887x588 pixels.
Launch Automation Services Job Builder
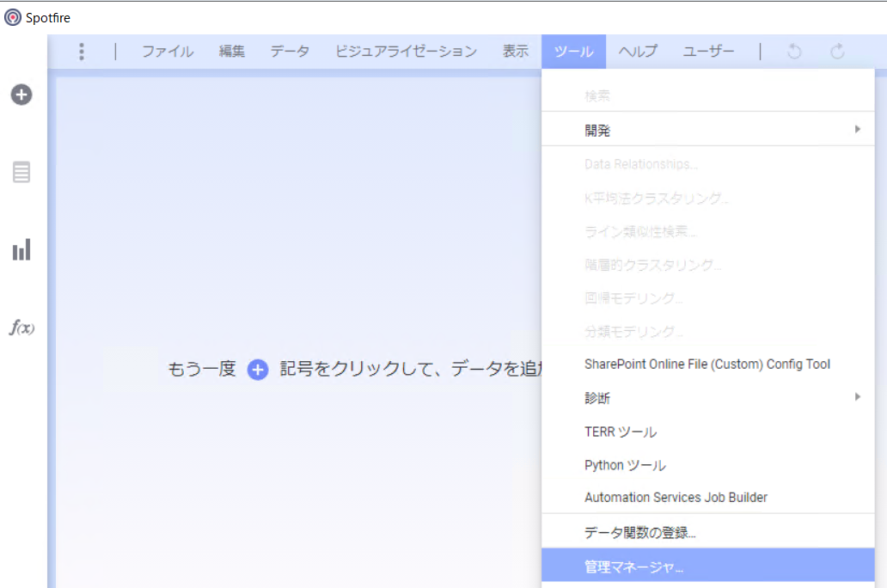tap(707, 498)
